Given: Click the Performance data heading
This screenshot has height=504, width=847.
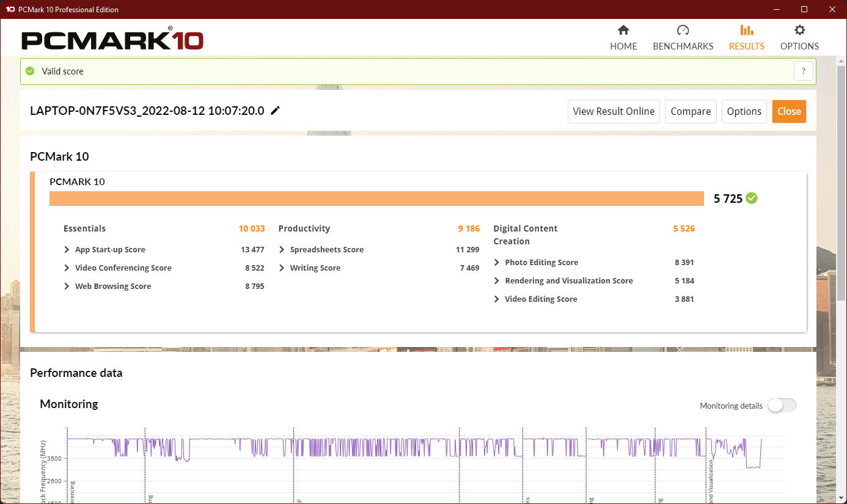Looking at the screenshot, I should [76, 373].
